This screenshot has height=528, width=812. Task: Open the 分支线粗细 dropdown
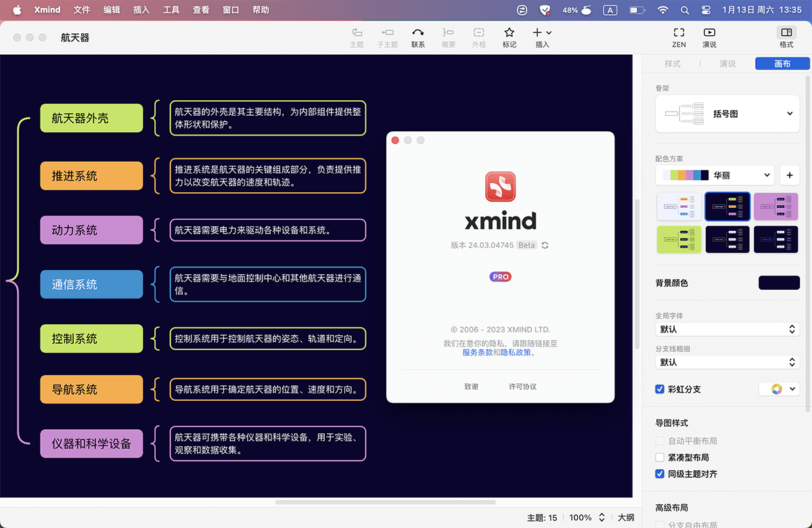tap(727, 362)
